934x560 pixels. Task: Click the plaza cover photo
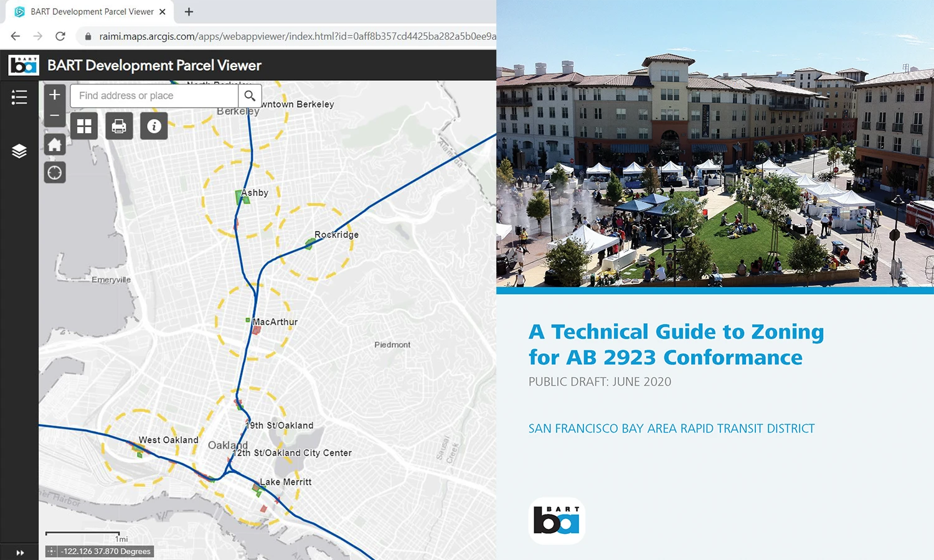point(715,143)
